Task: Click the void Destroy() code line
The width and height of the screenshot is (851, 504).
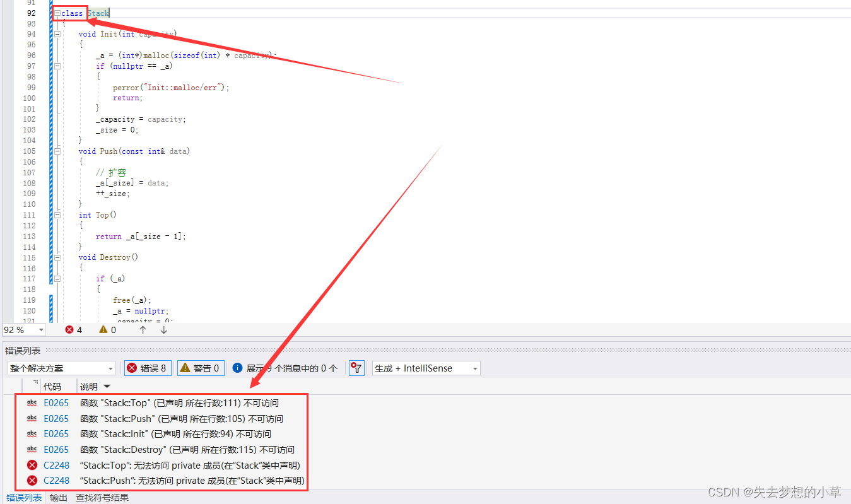Action: (109, 257)
